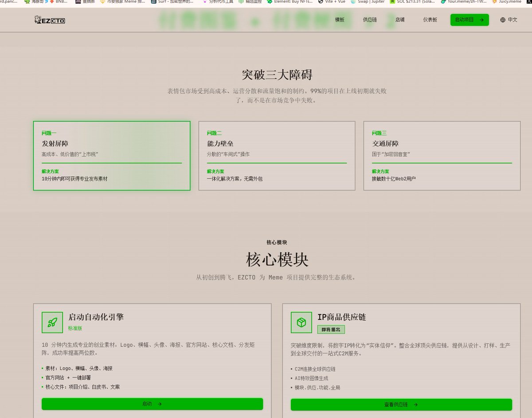The width and height of the screenshot is (532, 418).
Task: Open 仪表板 from the navigation bar
Action: pos(430,20)
